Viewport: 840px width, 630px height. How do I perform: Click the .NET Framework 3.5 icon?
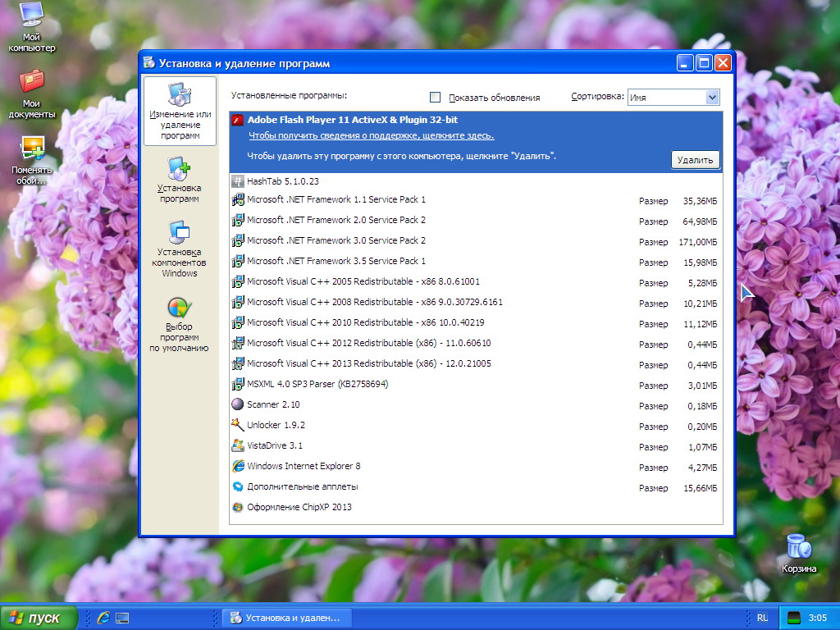(237, 261)
